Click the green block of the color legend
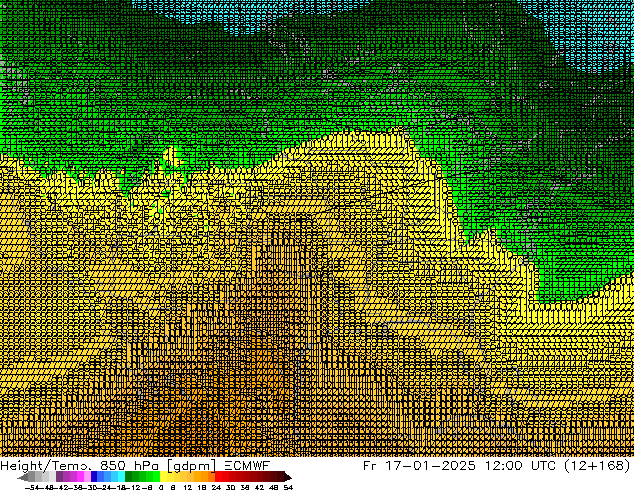Viewport: 634px width, 490px height. pyautogui.click(x=142, y=477)
